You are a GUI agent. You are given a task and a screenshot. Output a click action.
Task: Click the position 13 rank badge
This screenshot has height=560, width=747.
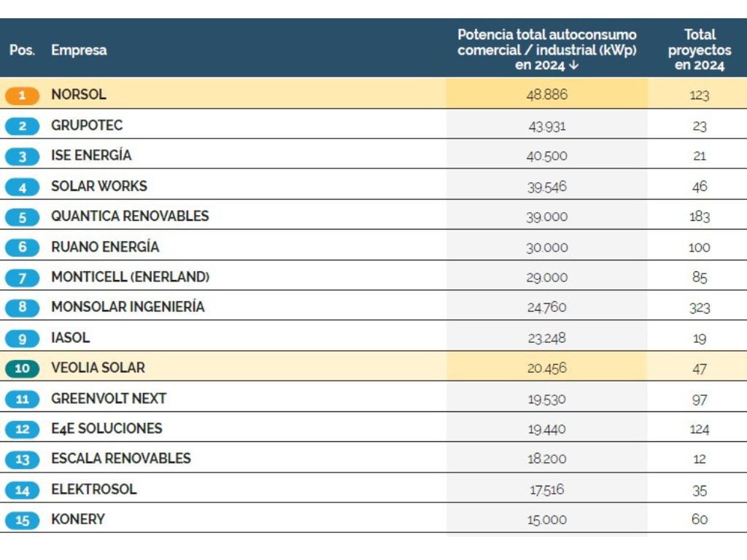[23, 459]
